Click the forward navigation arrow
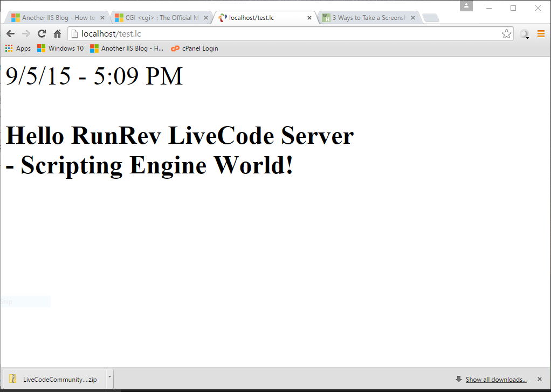Screen dimensions: 551x392 26,34
